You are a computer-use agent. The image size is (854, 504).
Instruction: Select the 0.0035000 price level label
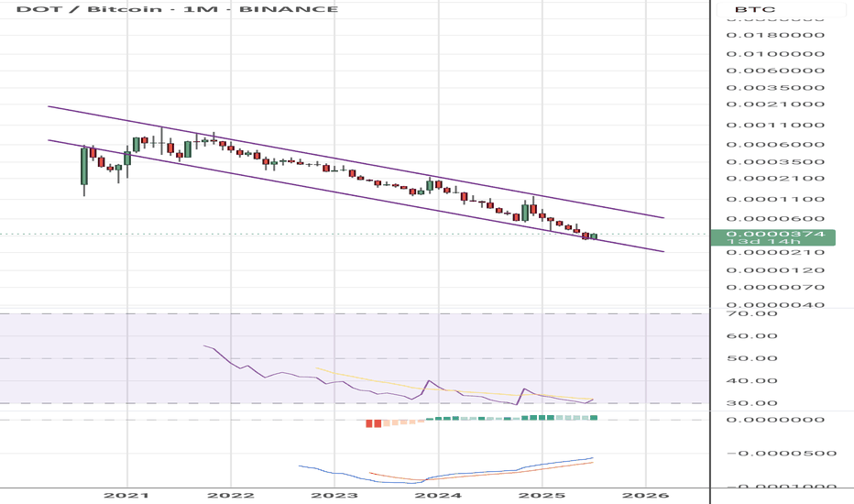775,88
